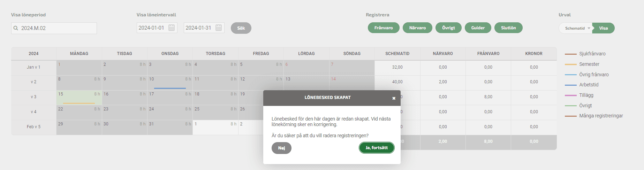Confirm deletion with Ja, fortsätt
The image size is (644, 170).
tap(377, 148)
